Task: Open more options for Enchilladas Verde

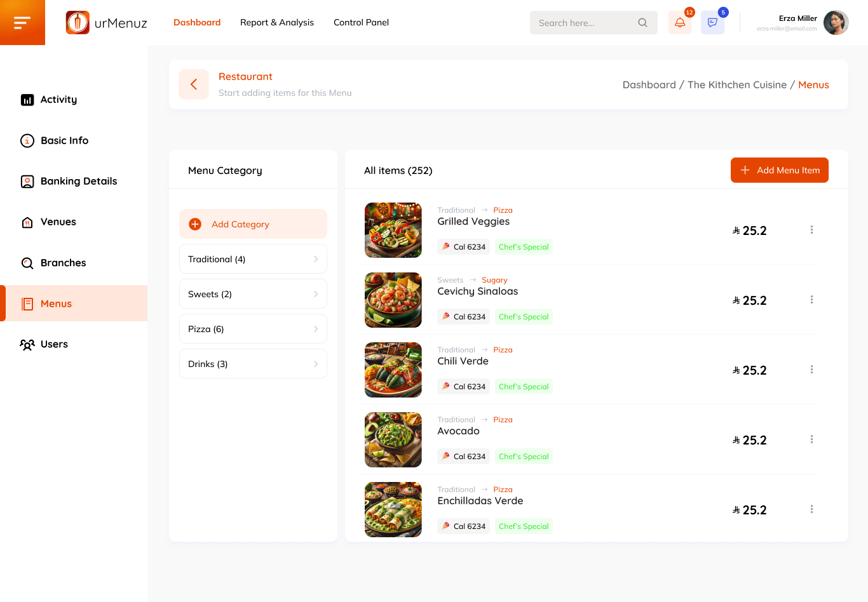Action: 811,509
